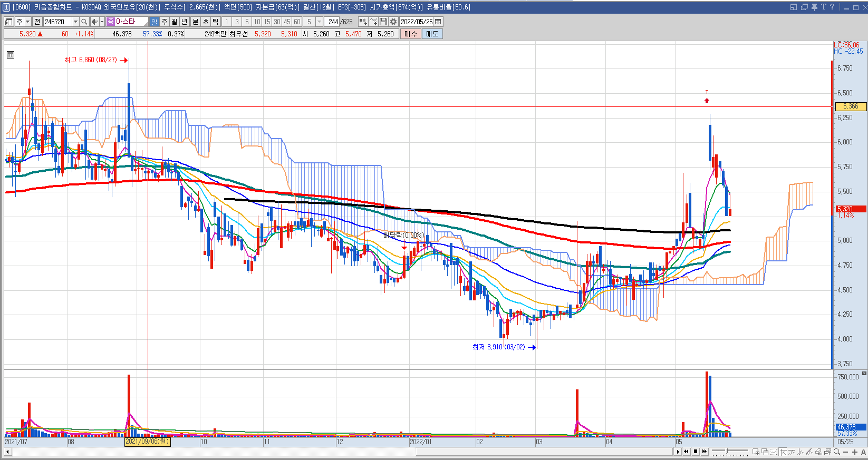
Task: Click the 매수 buy button
Action: click(x=411, y=34)
